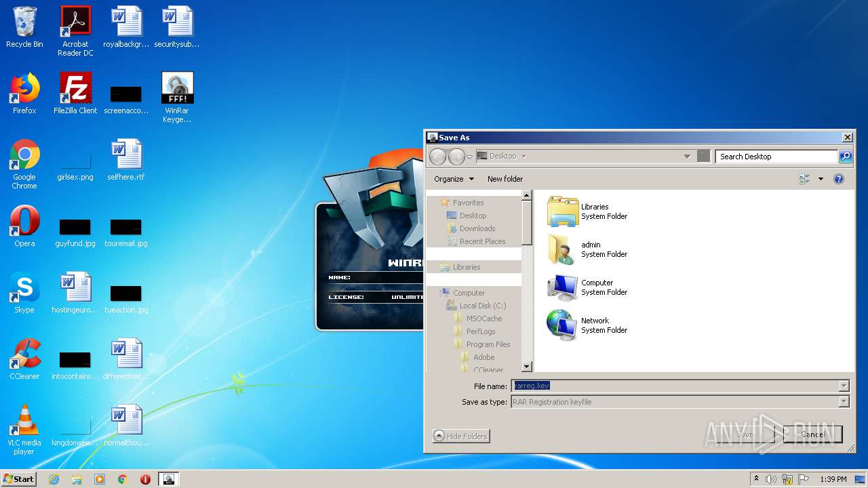Select the differentset... document icon
The image size is (868, 488).
(x=126, y=359)
